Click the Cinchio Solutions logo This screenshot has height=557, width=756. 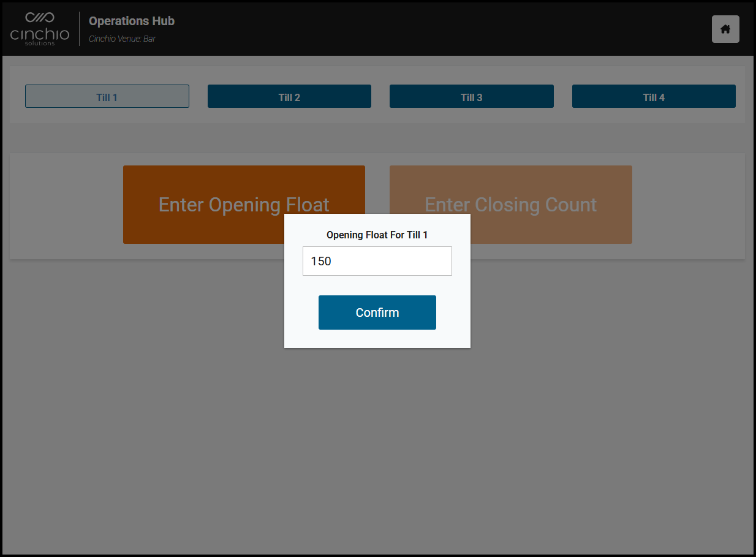40,29
